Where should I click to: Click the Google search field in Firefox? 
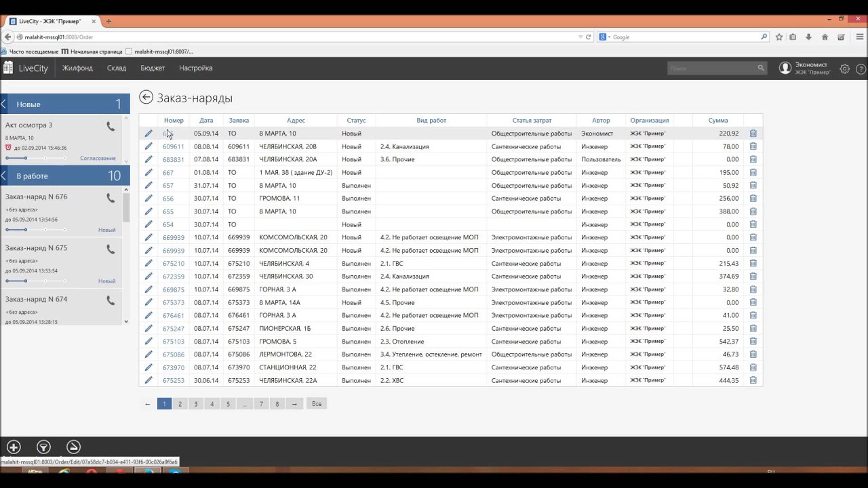click(x=685, y=37)
